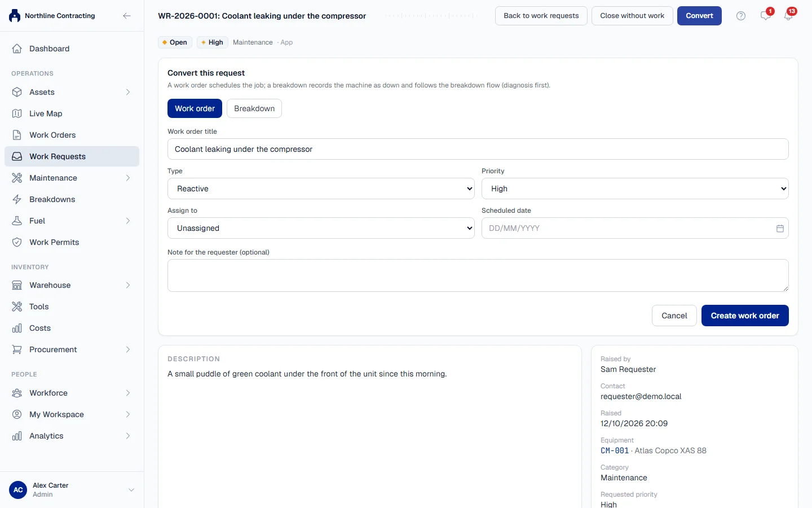Screen dimensions: 812x508
Task: Open the Type dropdown showing Reactive
Action: 321,189
